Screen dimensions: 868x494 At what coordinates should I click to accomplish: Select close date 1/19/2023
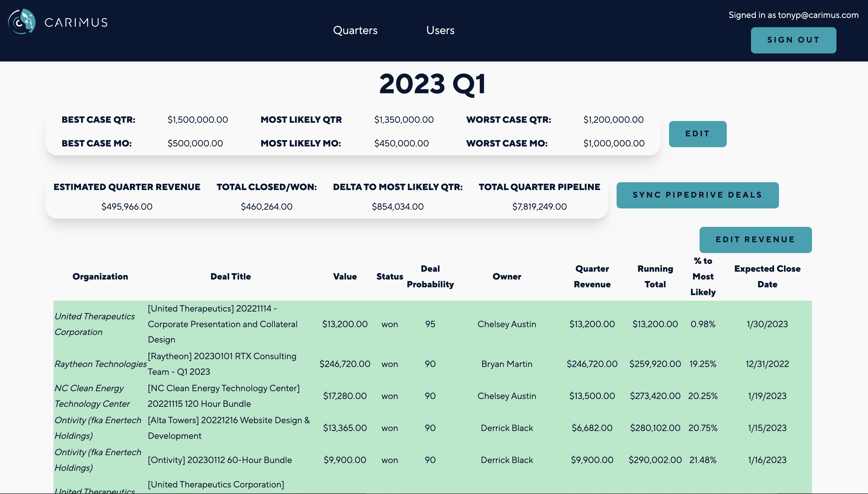[x=767, y=396]
